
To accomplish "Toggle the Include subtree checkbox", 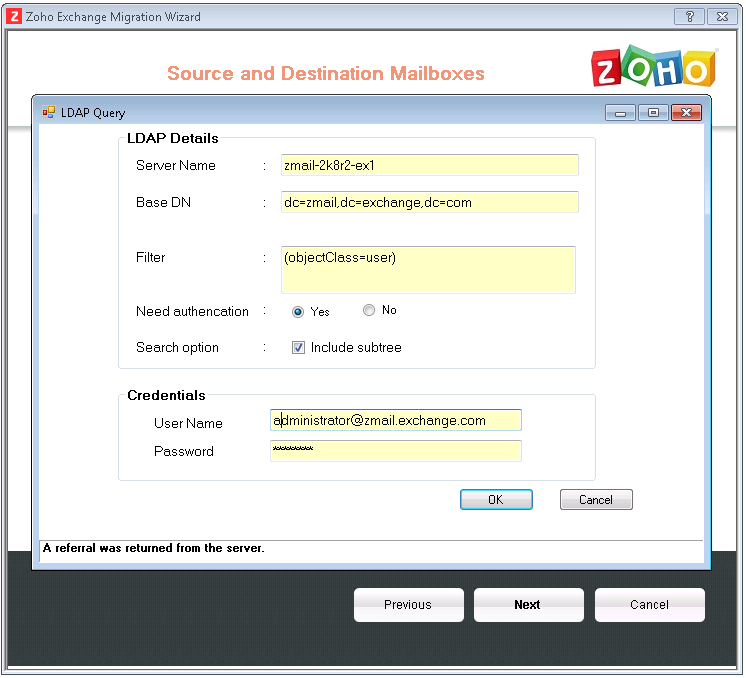I will pos(298,348).
